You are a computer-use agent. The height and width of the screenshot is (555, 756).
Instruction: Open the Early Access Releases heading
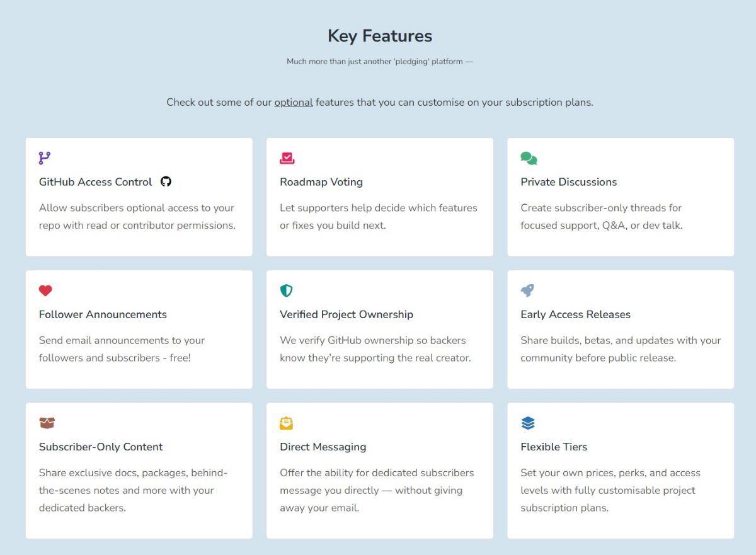575,314
